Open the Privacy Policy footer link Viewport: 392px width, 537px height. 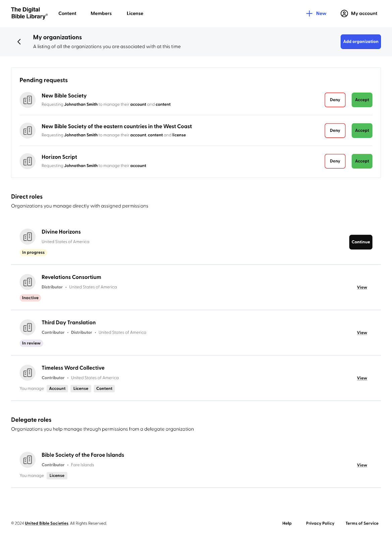point(320,523)
